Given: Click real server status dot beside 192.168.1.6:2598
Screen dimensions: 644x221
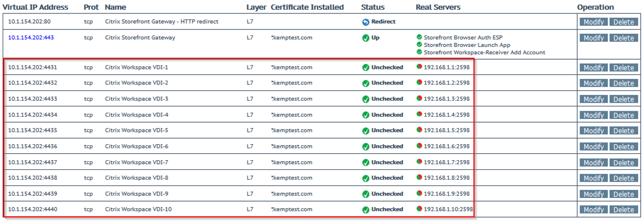Looking at the screenshot, I should click(419, 145).
